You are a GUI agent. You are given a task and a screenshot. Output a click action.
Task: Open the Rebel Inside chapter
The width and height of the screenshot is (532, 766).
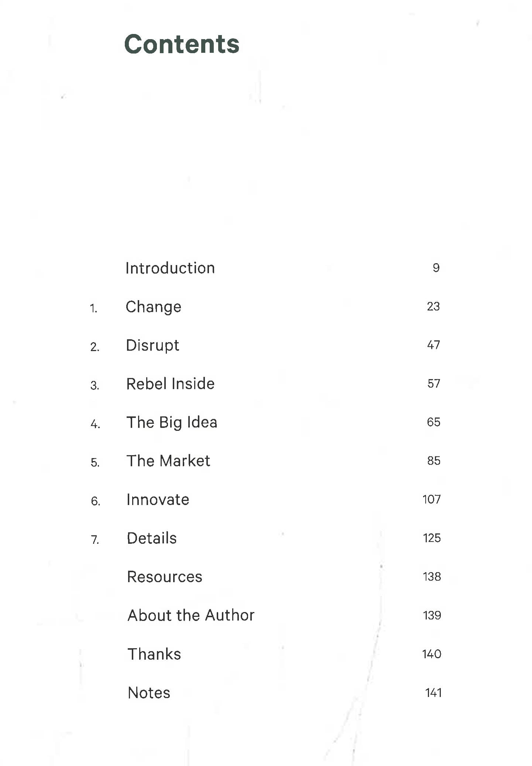click(170, 384)
